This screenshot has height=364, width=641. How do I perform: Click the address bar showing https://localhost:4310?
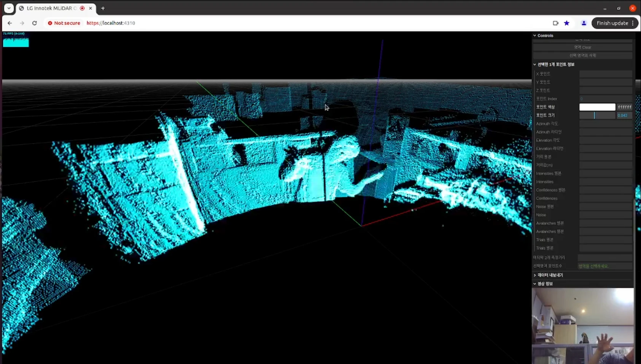111,23
